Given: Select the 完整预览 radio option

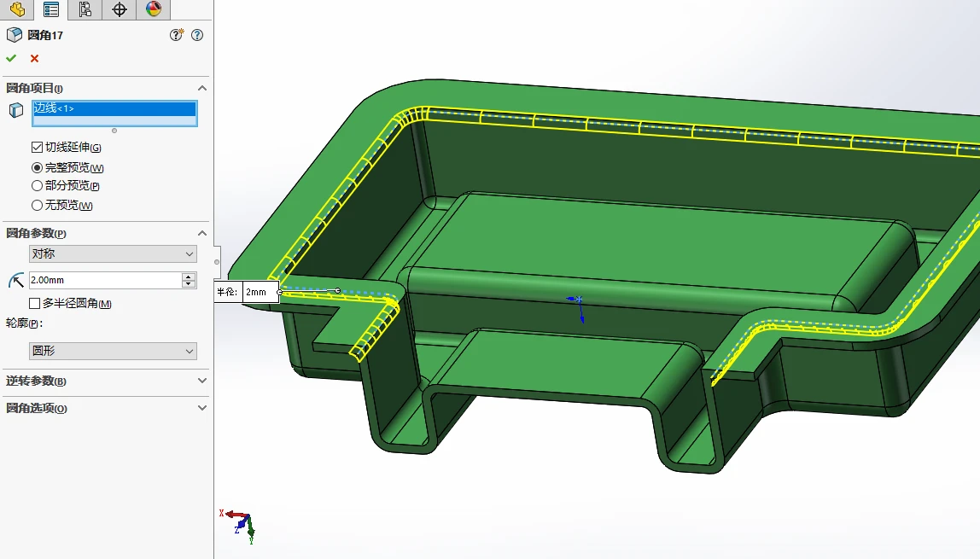Looking at the screenshot, I should 37,167.
